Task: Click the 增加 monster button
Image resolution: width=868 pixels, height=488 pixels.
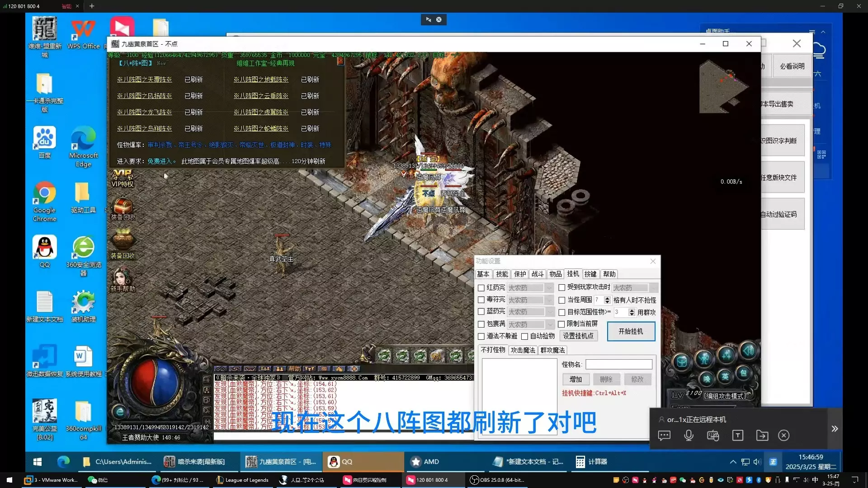Action: [576, 380]
